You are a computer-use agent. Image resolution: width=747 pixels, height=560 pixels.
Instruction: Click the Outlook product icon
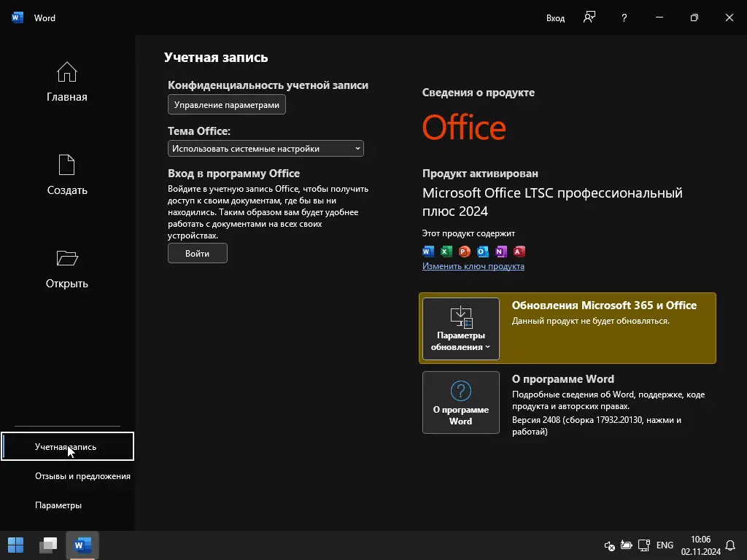coord(482,252)
